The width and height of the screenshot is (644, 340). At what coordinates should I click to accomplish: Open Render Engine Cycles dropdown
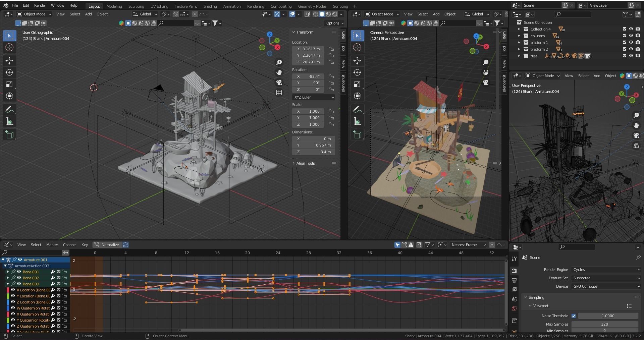[x=606, y=270]
